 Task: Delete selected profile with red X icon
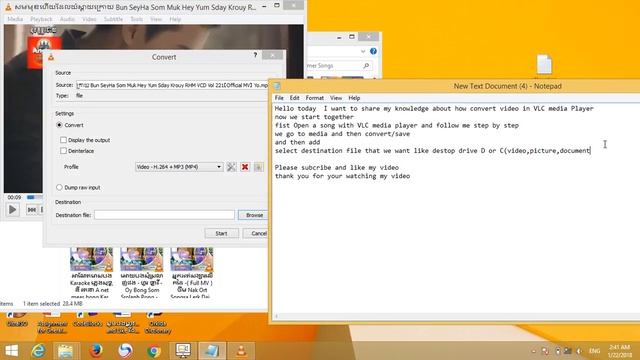(x=245, y=167)
